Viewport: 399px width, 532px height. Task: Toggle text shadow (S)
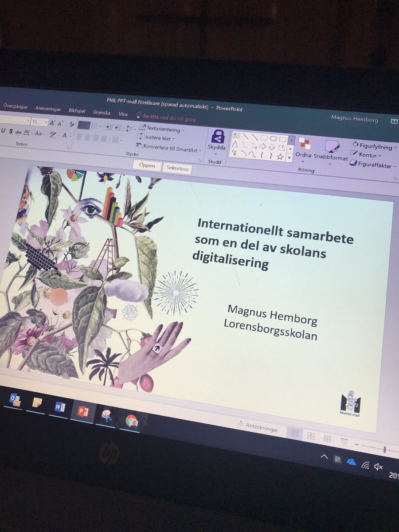[11, 131]
